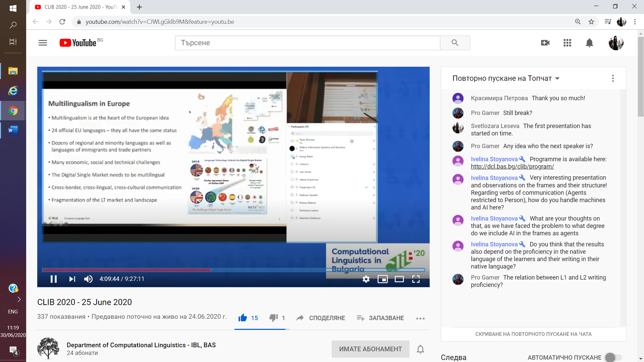
Task: Pause the video playback
Action: click(54, 279)
